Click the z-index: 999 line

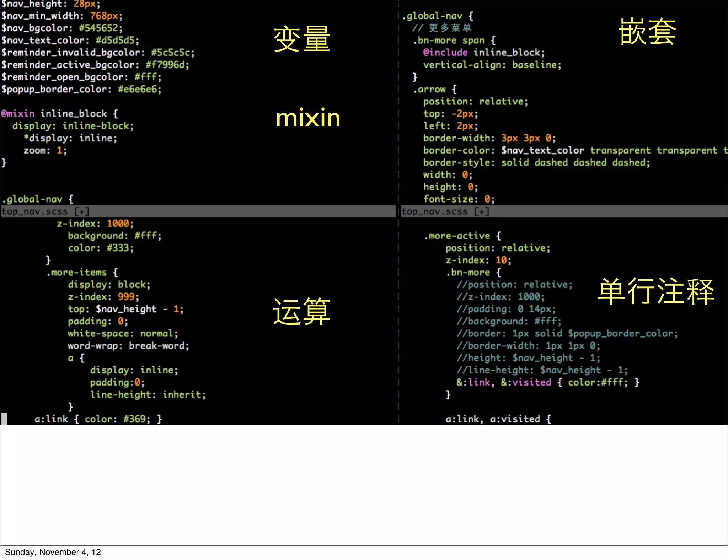pyautogui.click(x=104, y=297)
